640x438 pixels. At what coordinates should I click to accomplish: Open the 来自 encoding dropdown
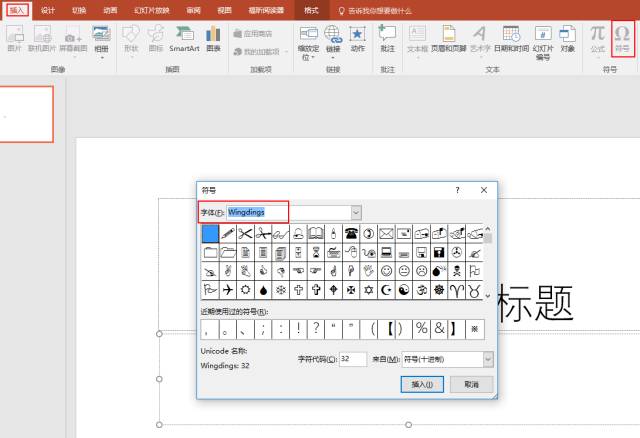coord(488,359)
